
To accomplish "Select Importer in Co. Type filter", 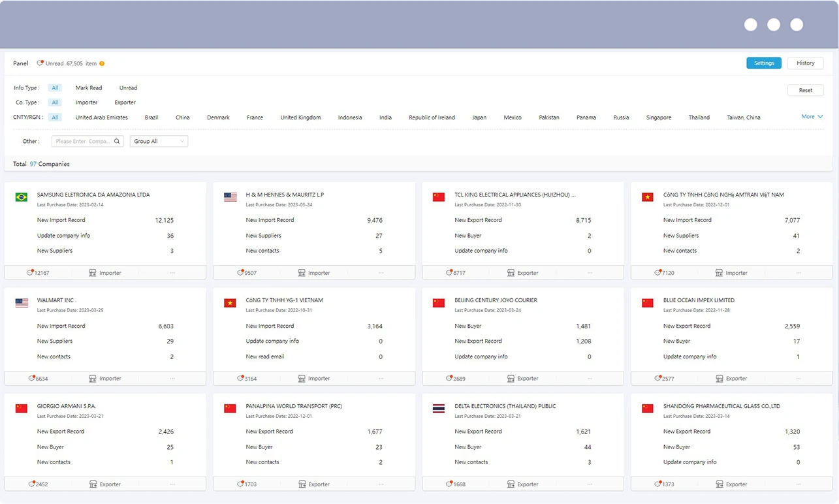I will [86, 102].
